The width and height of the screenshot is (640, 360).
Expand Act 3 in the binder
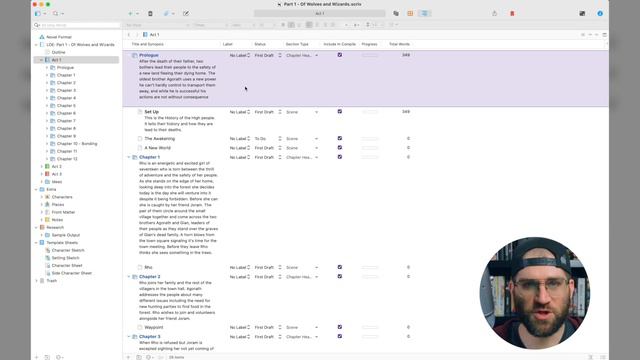click(42, 174)
